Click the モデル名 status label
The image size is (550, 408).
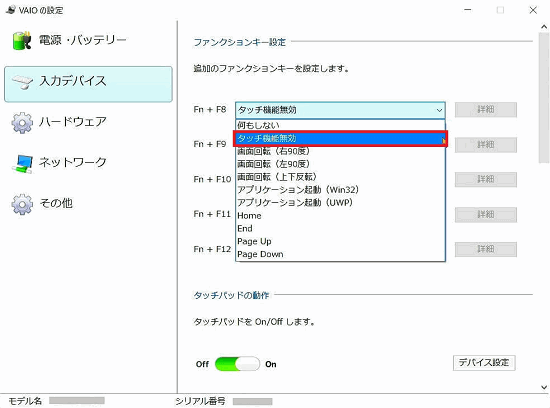click(x=25, y=401)
